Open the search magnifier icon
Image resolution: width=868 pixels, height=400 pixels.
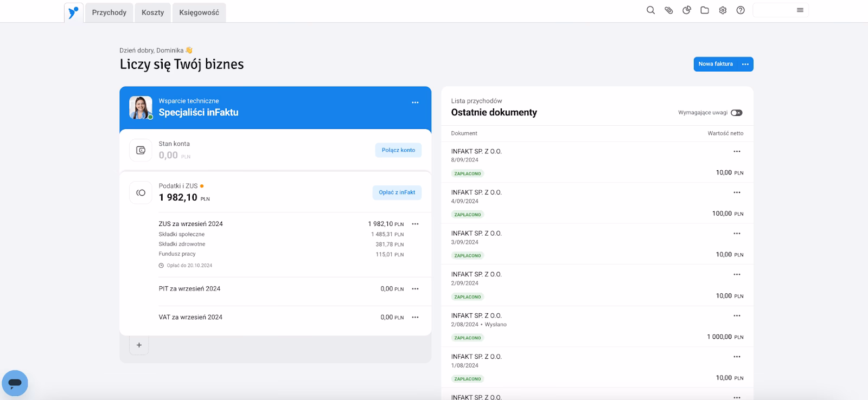coord(650,10)
